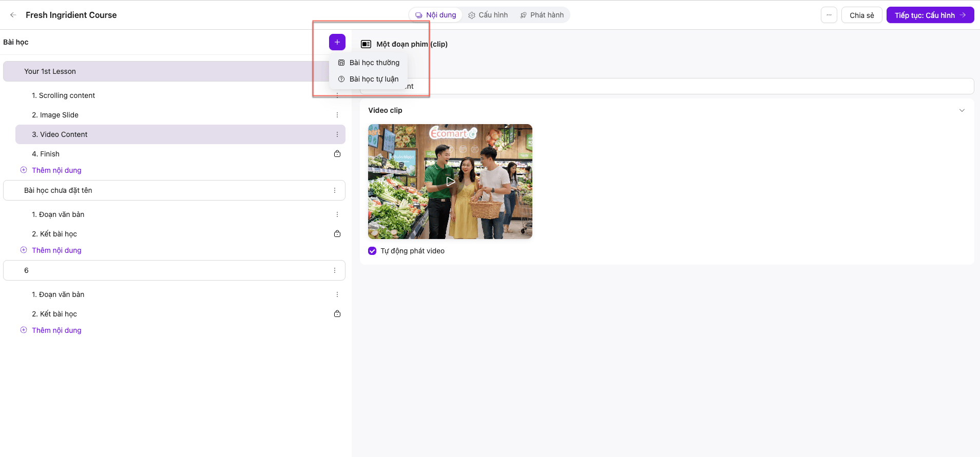This screenshot has height=457, width=980.
Task: Click the Fresh Ingridient Course title
Action: 71,15
